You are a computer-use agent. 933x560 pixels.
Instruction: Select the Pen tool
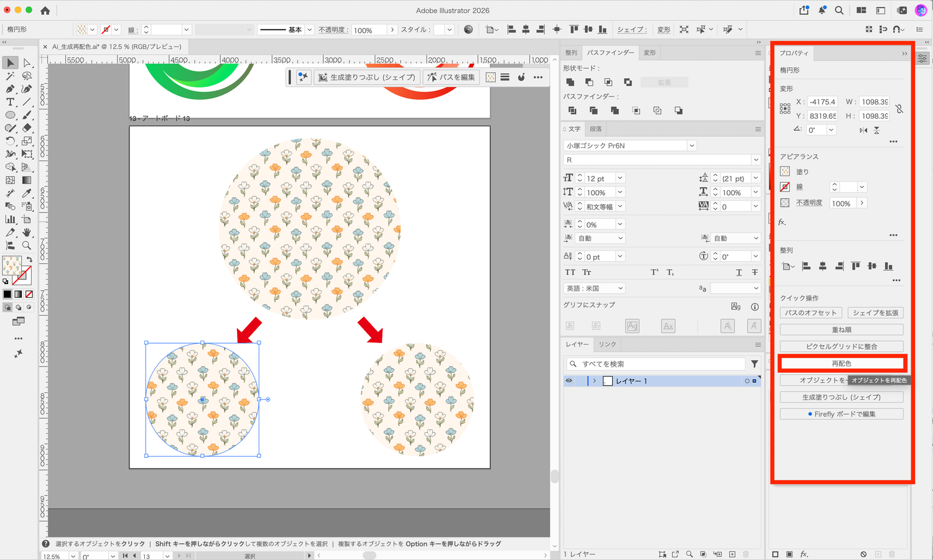click(10, 89)
